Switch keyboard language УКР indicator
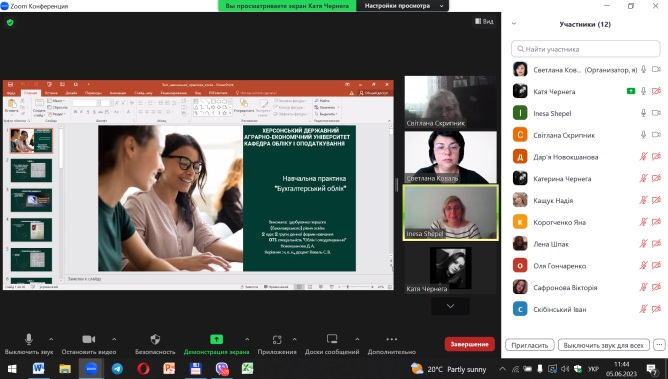The width and height of the screenshot is (668, 379). coord(593,369)
